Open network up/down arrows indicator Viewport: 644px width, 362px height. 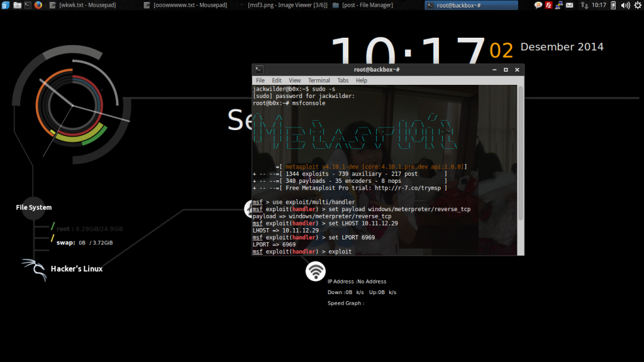(x=584, y=5)
